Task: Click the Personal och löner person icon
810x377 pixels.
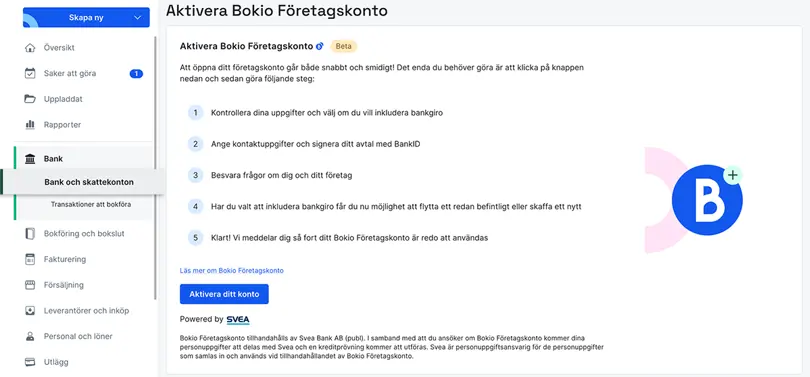Action: [30, 336]
